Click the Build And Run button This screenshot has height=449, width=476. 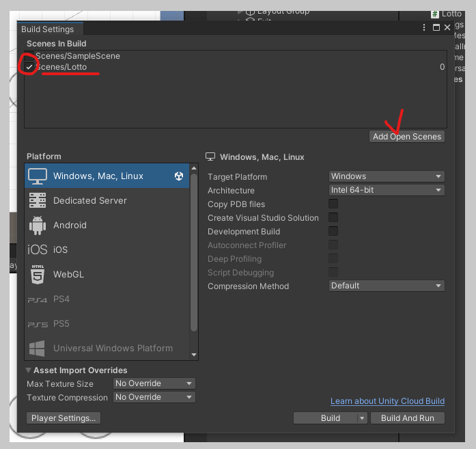point(408,418)
